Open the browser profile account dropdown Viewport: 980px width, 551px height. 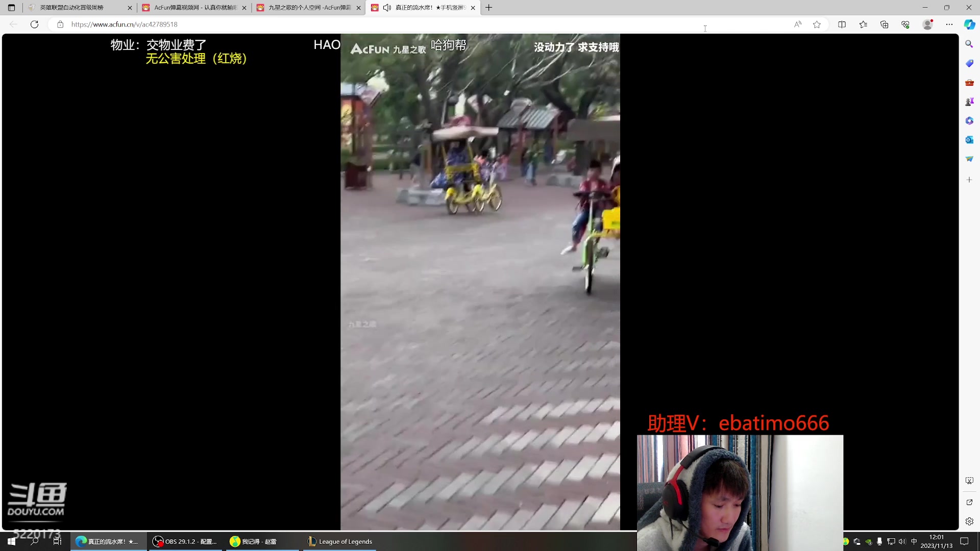pyautogui.click(x=928, y=24)
